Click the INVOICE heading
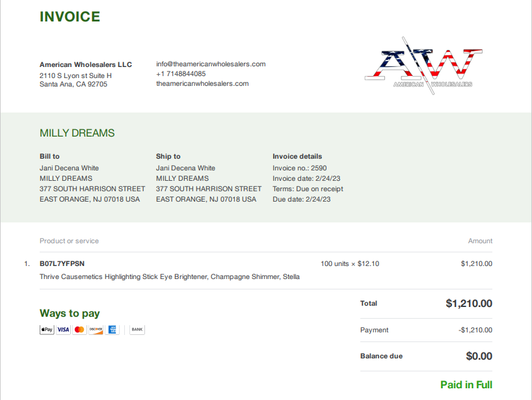Viewport: 532px width, 400px height. click(x=70, y=17)
